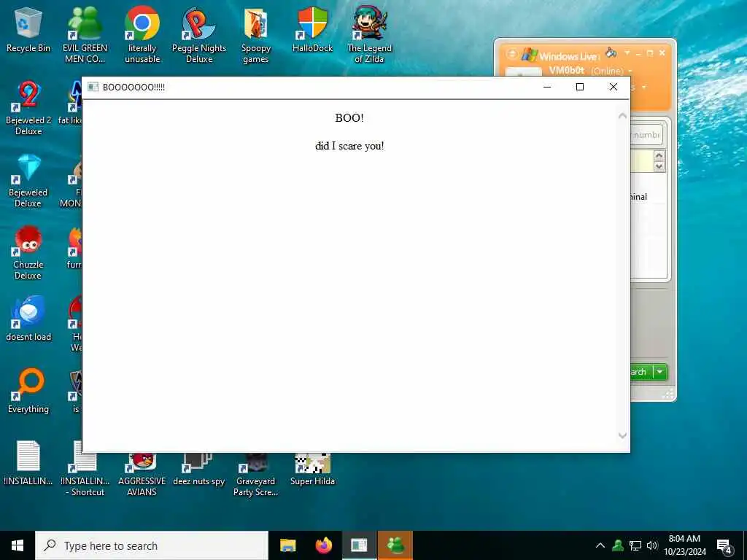Image resolution: width=747 pixels, height=560 pixels.
Task: Click the BOOOOOOOO window's scroll up arrow
Action: click(x=622, y=116)
